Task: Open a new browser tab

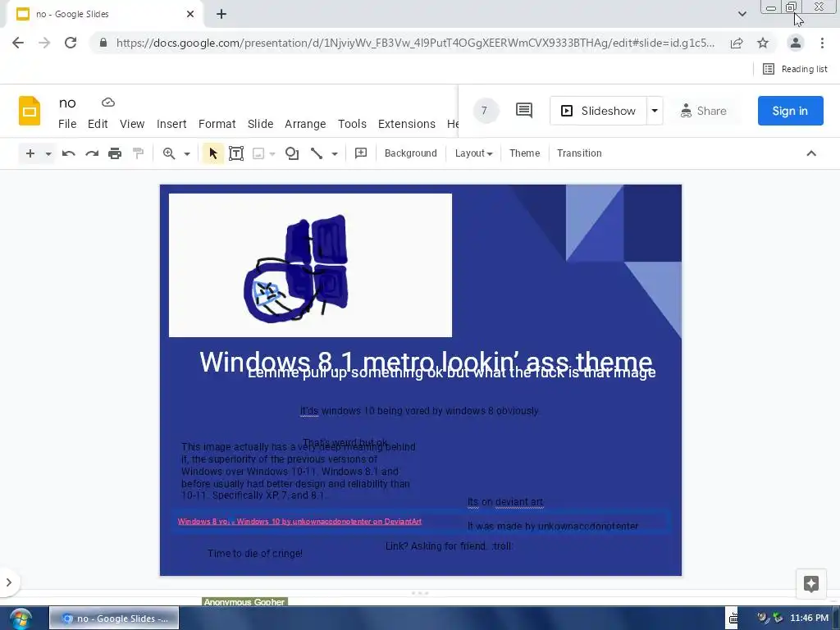Action: pyautogui.click(x=221, y=14)
